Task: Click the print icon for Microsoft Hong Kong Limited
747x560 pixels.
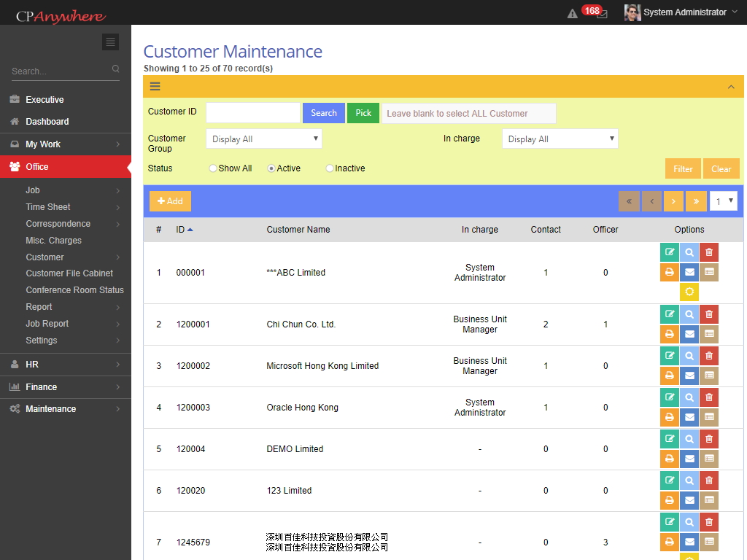Action: tap(670, 376)
